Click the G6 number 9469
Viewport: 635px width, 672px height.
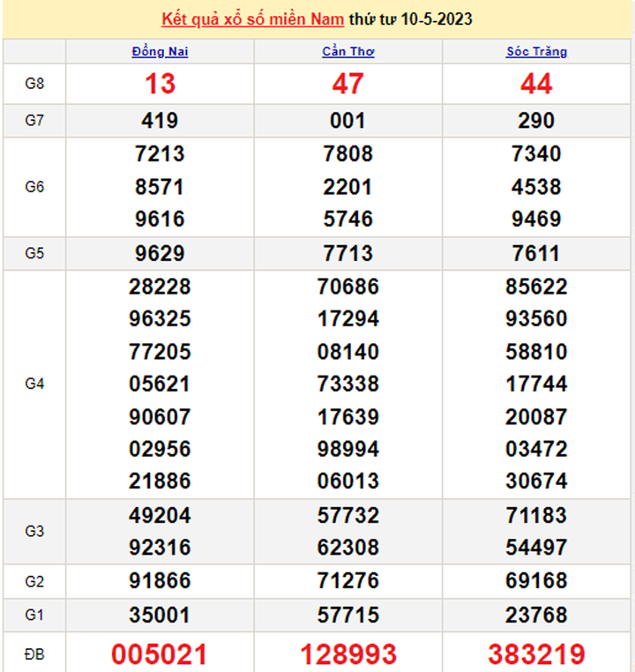pyautogui.click(x=536, y=219)
